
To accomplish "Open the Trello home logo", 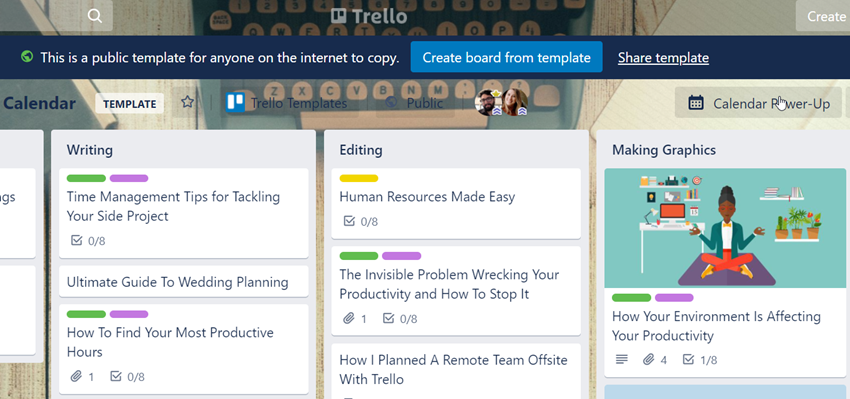I will click(x=369, y=16).
